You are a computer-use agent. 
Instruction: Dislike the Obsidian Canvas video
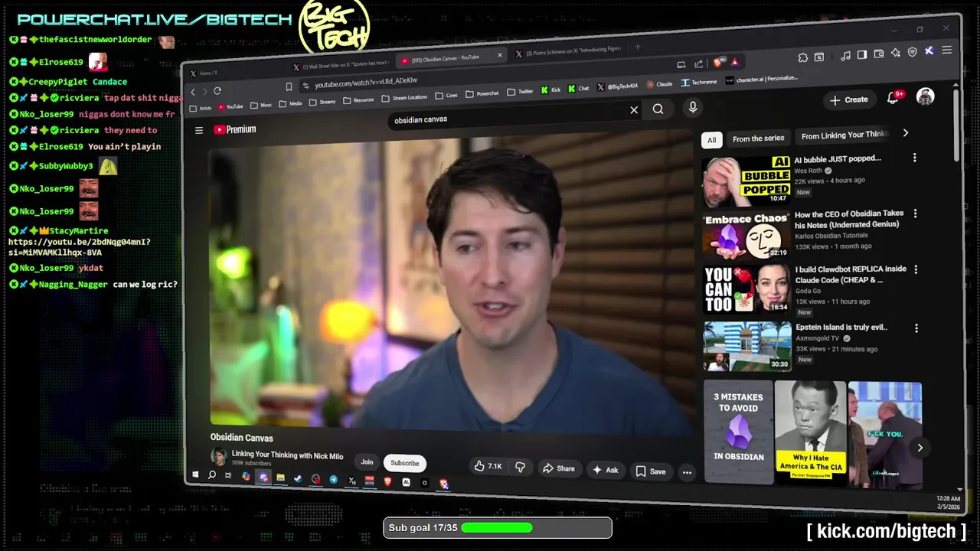(521, 467)
